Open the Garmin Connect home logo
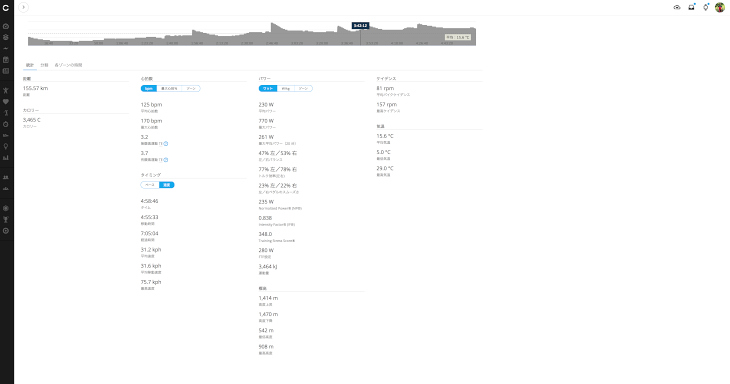The width and height of the screenshot is (730, 384). (6, 7)
